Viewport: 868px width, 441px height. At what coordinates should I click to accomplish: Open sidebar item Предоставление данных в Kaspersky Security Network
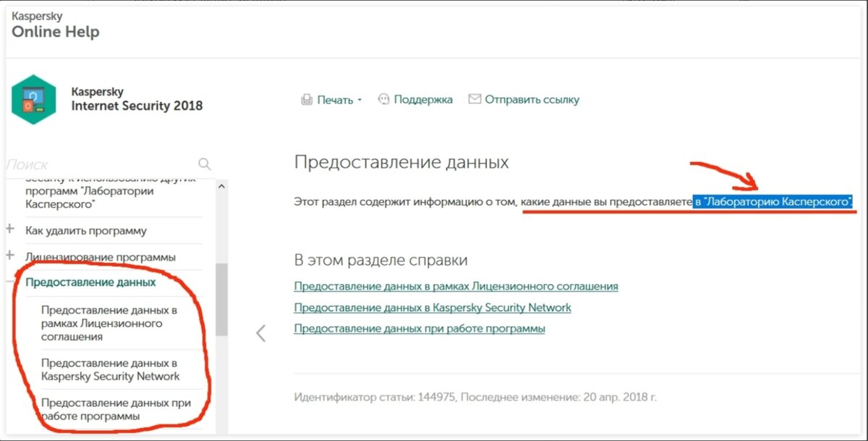tap(111, 369)
